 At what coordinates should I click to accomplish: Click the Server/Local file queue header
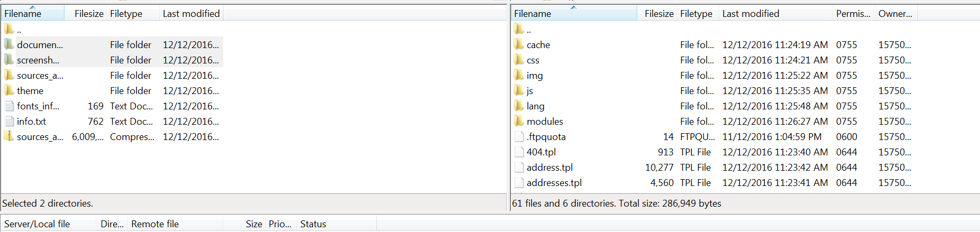coord(49,224)
